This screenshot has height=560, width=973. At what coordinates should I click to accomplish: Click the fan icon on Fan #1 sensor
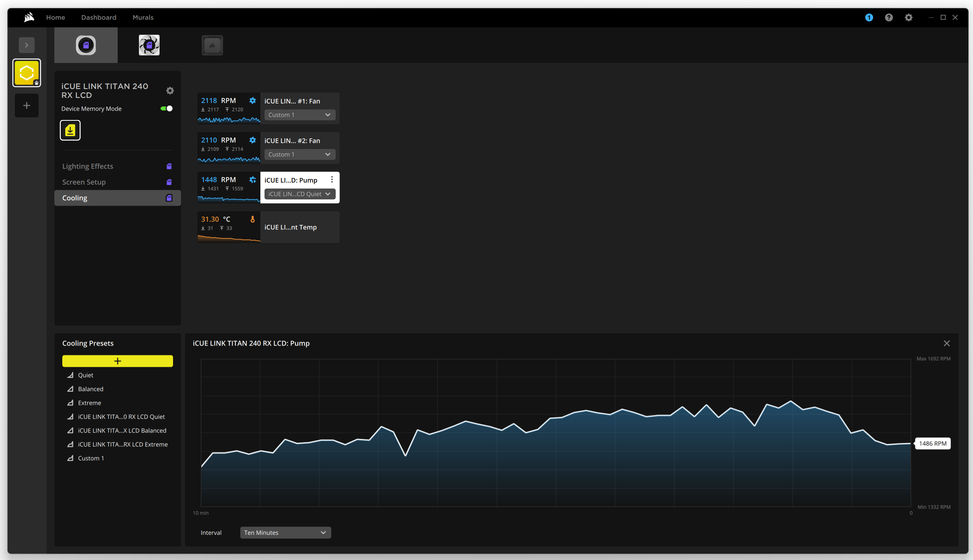coord(252,101)
